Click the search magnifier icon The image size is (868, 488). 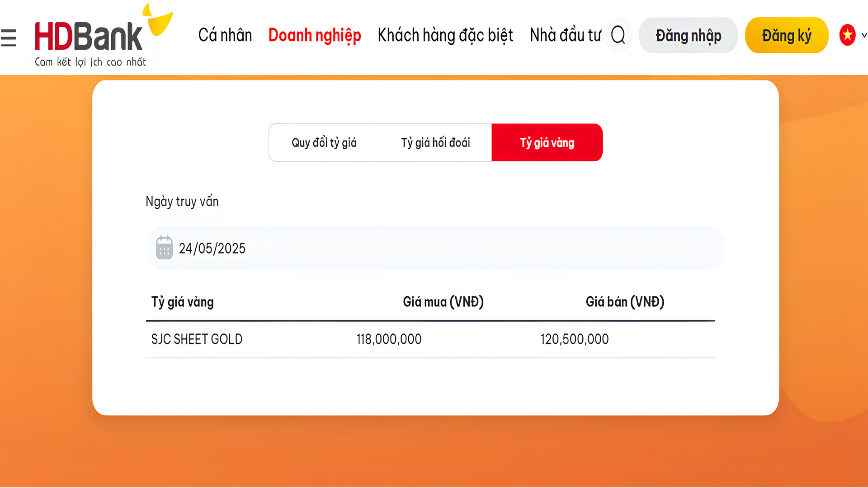(618, 35)
